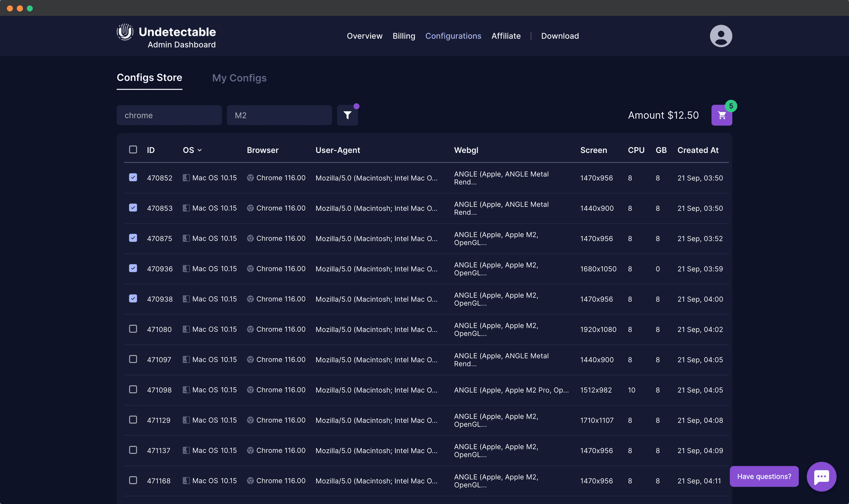Click the '21 Sep, 04:11' date cell

699,481
